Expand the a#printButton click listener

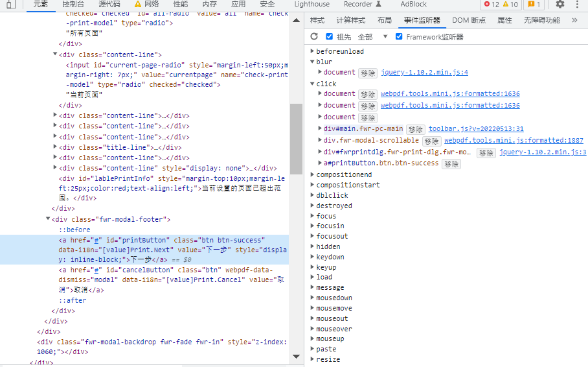point(320,163)
